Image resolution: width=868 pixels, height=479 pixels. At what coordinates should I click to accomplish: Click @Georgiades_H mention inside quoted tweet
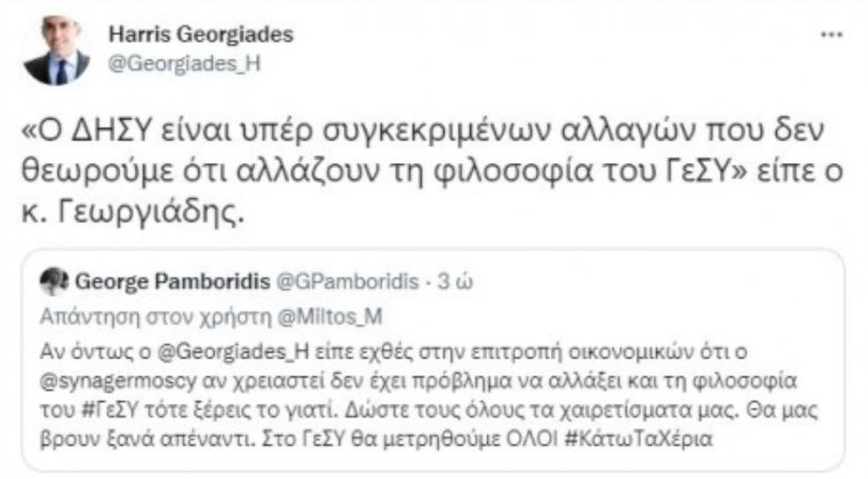pyautogui.click(x=233, y=352)
